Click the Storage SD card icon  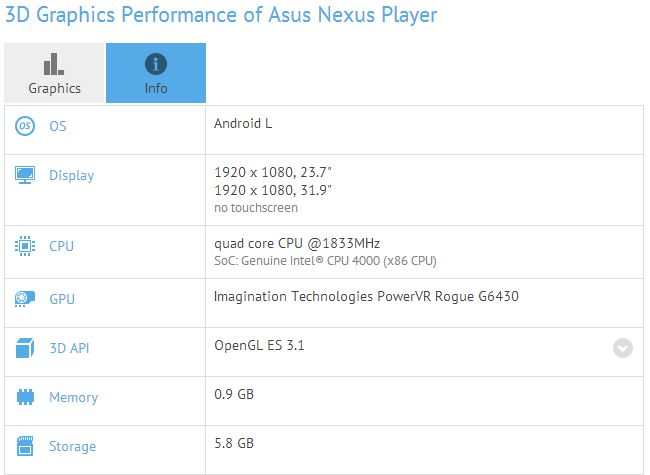click(x=26, y=446)
